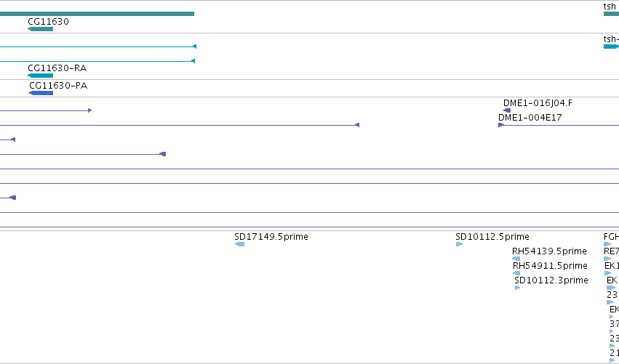Viewport: 619px width, 364px height.
Task: Select the CG11630 gene label
Action: coord(48,22)
